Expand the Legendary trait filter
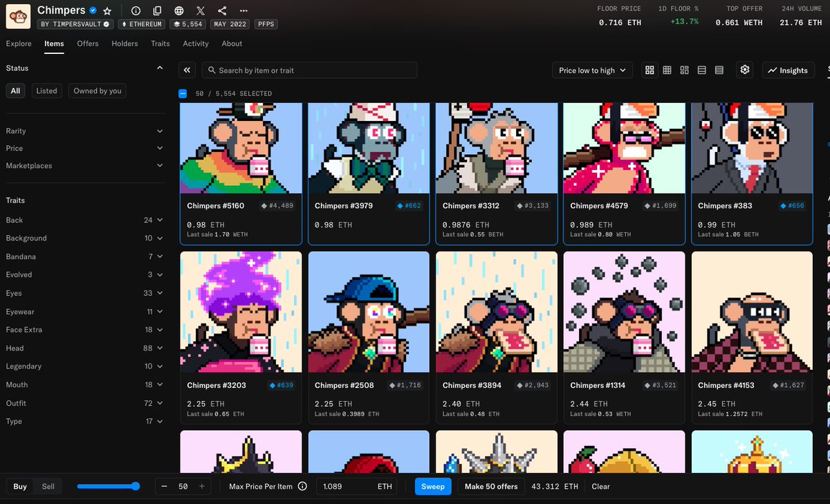The width and height of the screenshot is (830, 504). [x=84, y=366]
